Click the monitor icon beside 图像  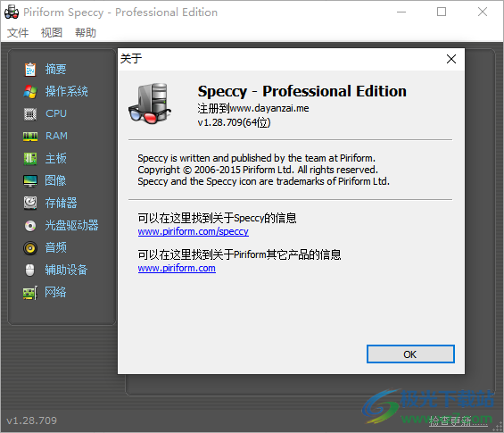[x=30, y=181]
